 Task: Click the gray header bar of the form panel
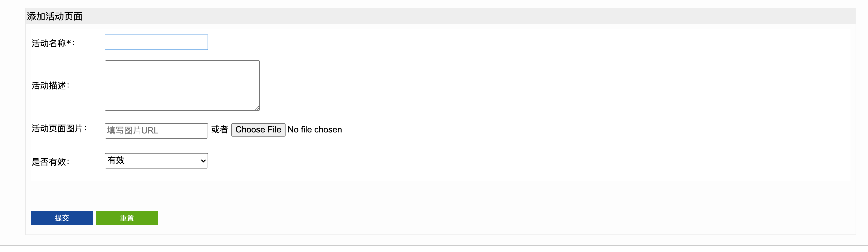point(441,16)
